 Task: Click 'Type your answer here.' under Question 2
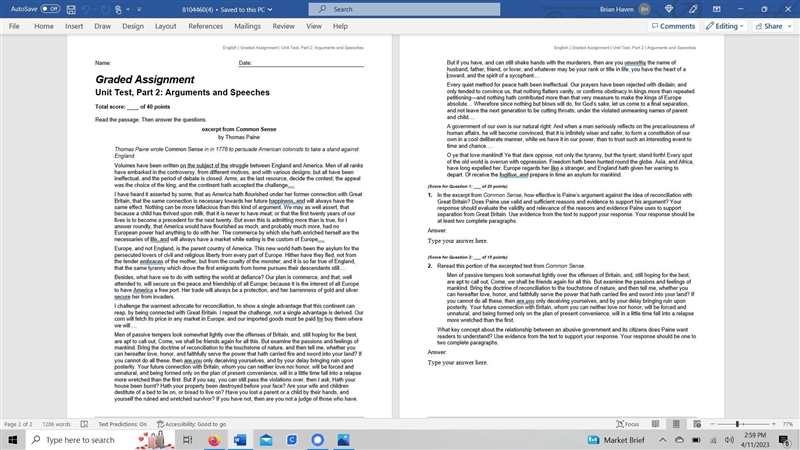[x=458, y=363]
